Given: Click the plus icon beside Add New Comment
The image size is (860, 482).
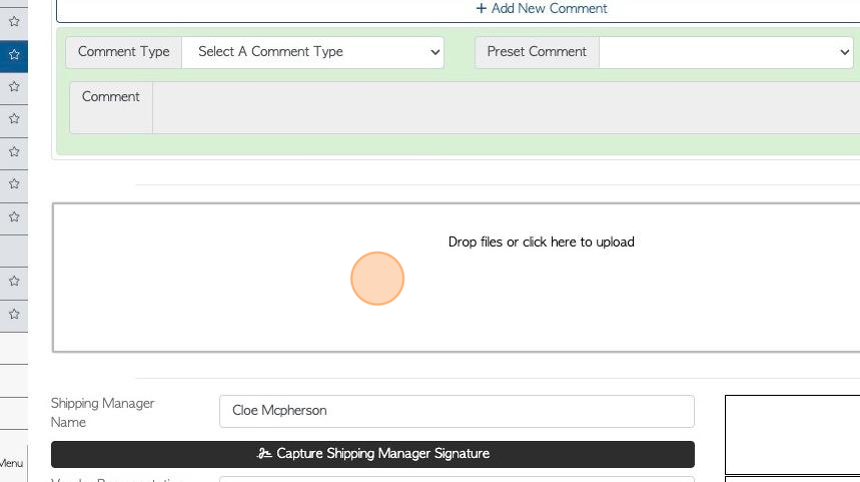Looking at the screenshot, I should click(x=481, y=8).
